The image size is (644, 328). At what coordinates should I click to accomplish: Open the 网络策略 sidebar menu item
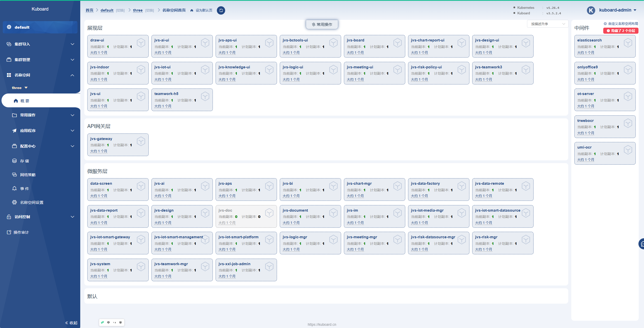pos(28,175)
